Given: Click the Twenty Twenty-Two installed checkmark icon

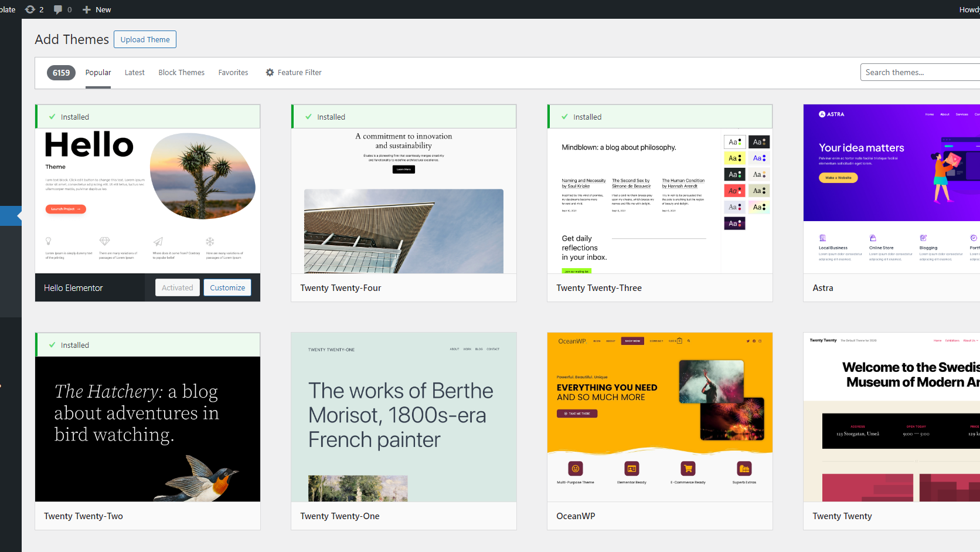Looking at the screenshot, I should point(52,345).
